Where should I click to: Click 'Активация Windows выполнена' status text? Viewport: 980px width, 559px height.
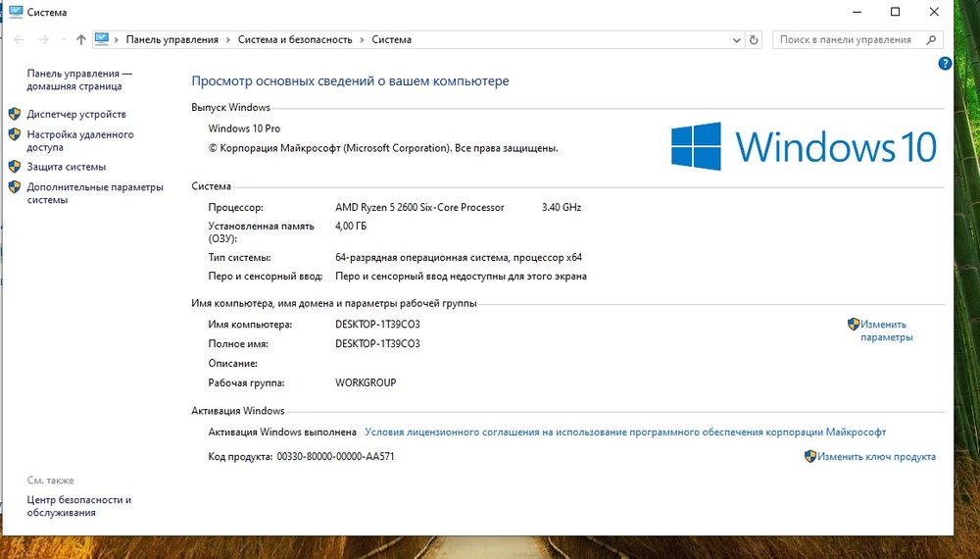click(282, 432)
